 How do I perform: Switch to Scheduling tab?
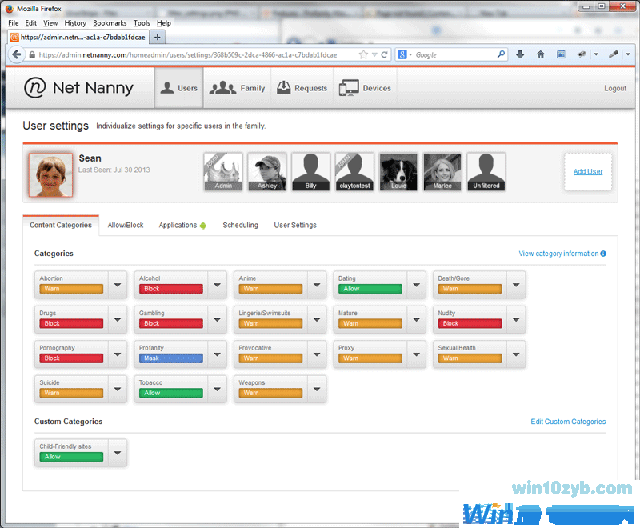pyautogui.click(x=240, y=225)
